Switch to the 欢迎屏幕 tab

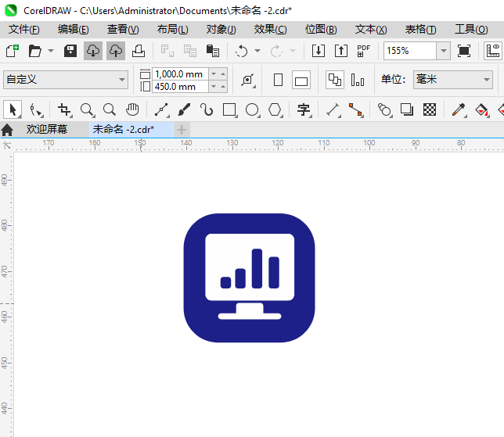click(x=47, y=130)
